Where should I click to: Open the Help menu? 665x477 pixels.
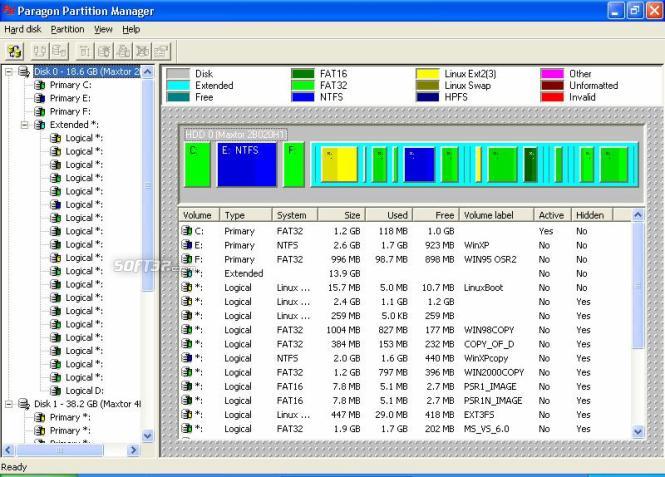[x=131, y=29]
